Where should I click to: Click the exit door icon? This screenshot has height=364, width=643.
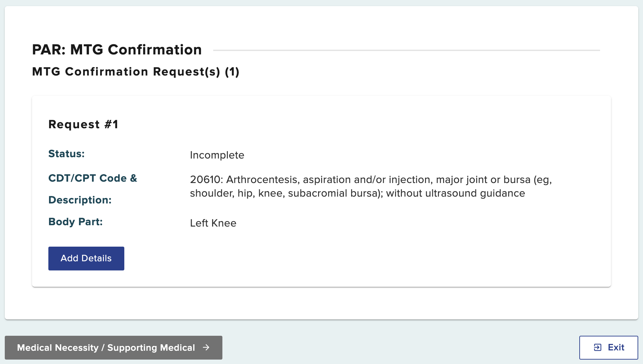pyautogui.click(x=597, y=347)
